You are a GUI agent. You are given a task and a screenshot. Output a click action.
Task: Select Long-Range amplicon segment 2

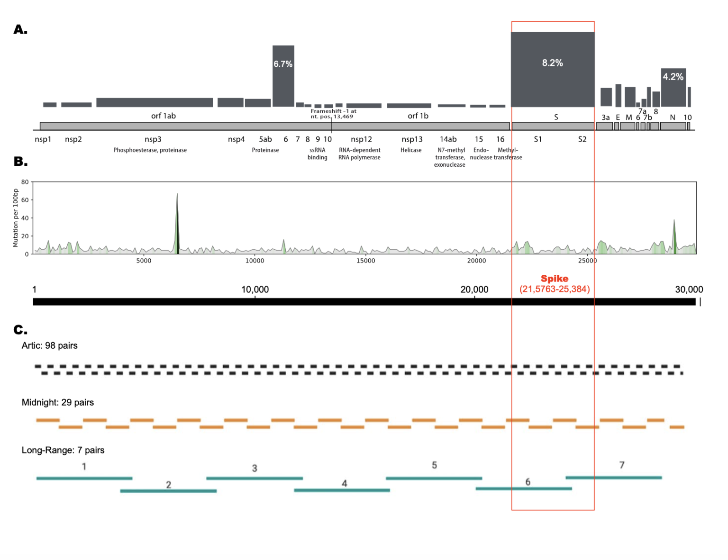point(168,491)
